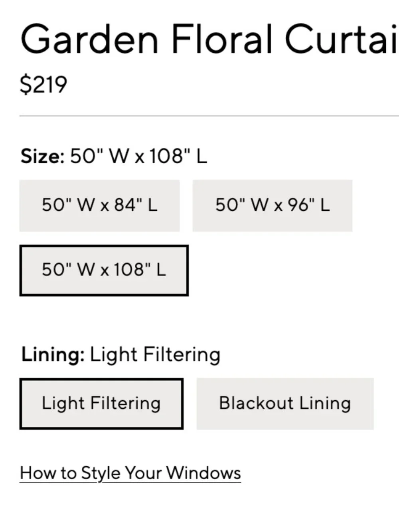The height and width of the screenshot is (532, 399).
Task: Click the $219 price text
Action: (x=43, y=85)
